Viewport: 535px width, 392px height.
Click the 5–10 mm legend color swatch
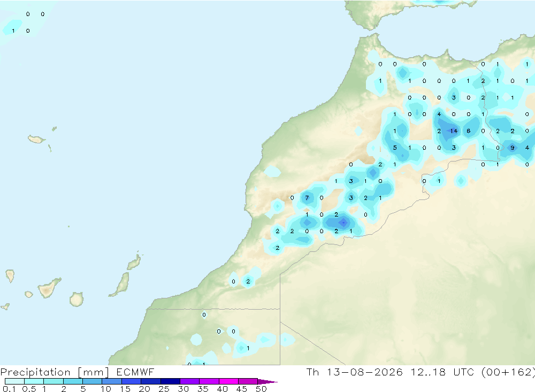(x=92, y=381)
